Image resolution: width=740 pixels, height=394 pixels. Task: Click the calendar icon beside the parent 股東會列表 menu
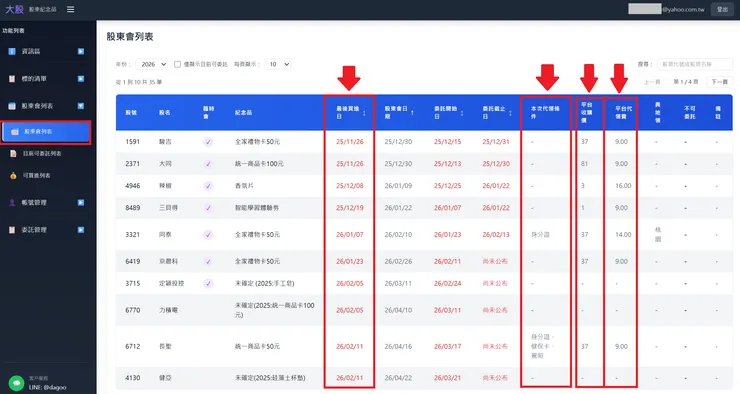tap(12, 106)
